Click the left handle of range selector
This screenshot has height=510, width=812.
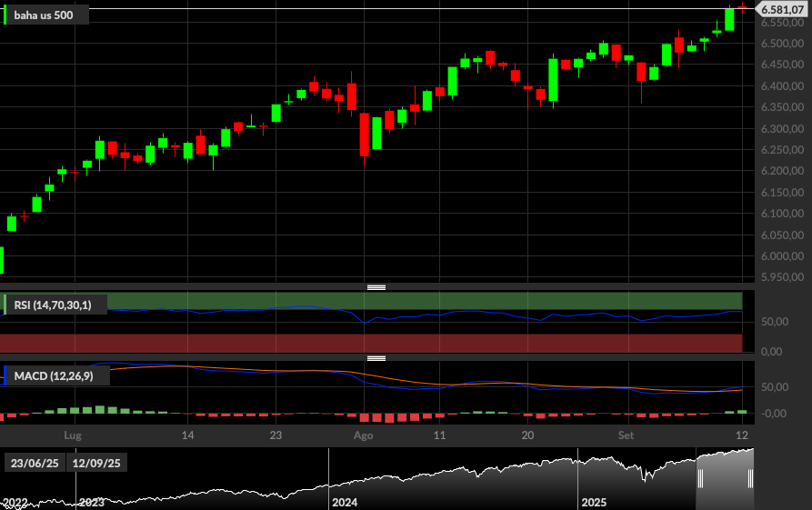click(x=700, y=479)
